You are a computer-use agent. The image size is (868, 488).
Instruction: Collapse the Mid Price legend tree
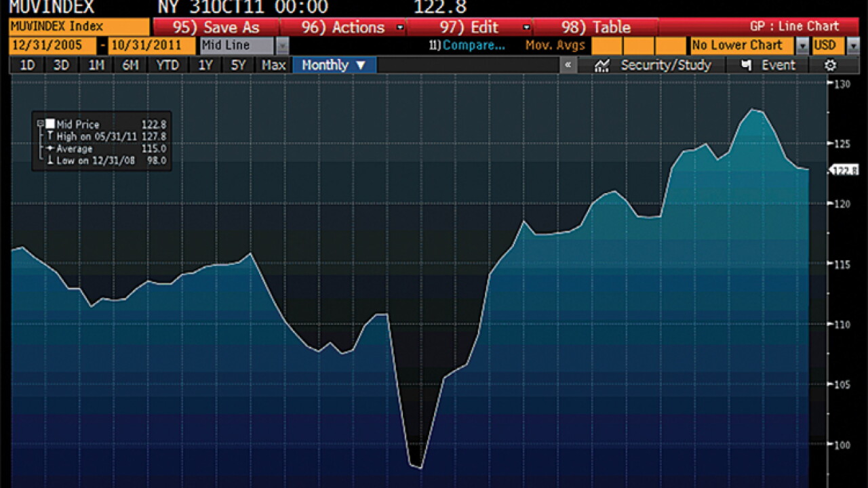coord(40,124)
